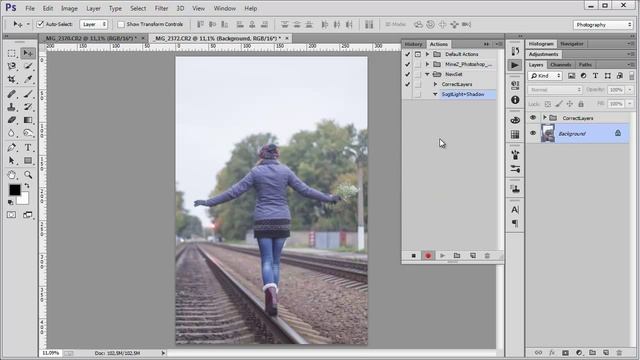640x360 pixels.
Task: Select the Pen tool
Action: 11,148
